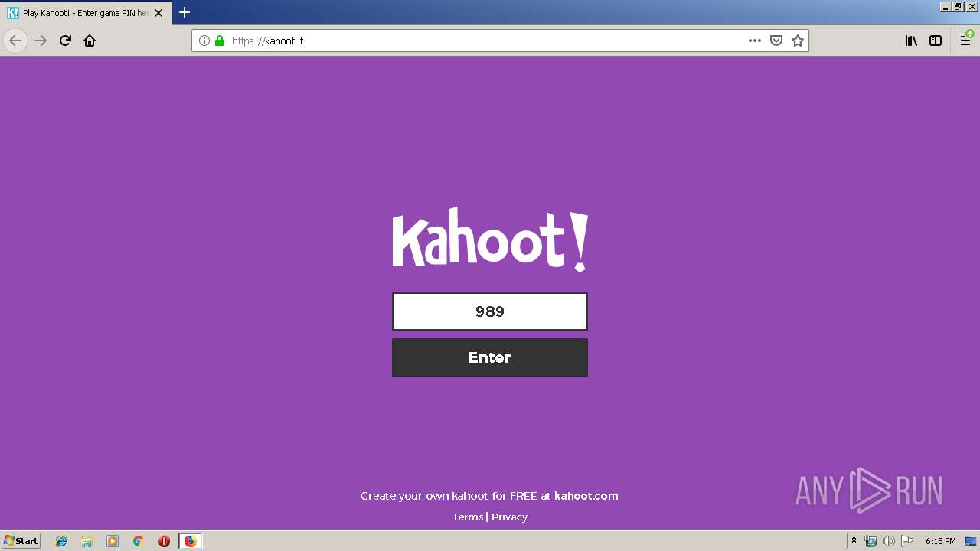980x551 pixels.
Task: Submit PIN with the Enter button
Action: coord(490,357)
